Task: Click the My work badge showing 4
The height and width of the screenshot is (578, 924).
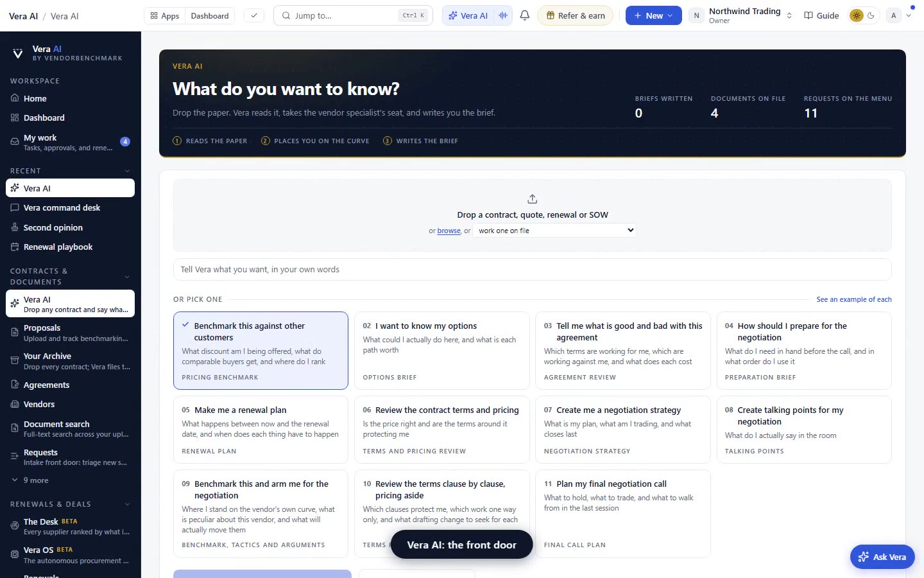Action: (x=125, y=141)
